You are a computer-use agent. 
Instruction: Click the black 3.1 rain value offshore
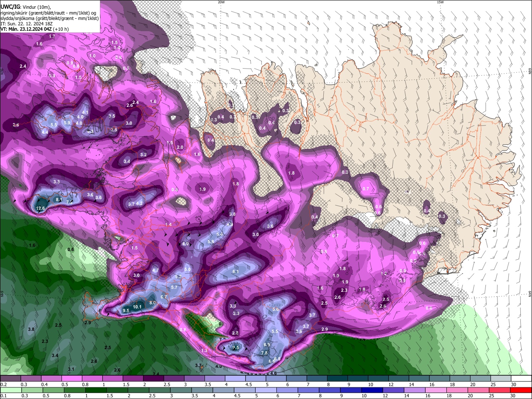[x=71, y=369]
